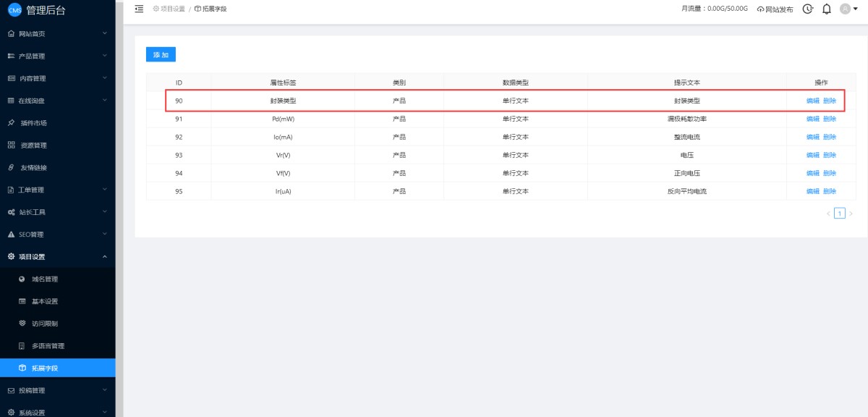Click the 漏极耗散功率 hint cell

pos(687,119)
